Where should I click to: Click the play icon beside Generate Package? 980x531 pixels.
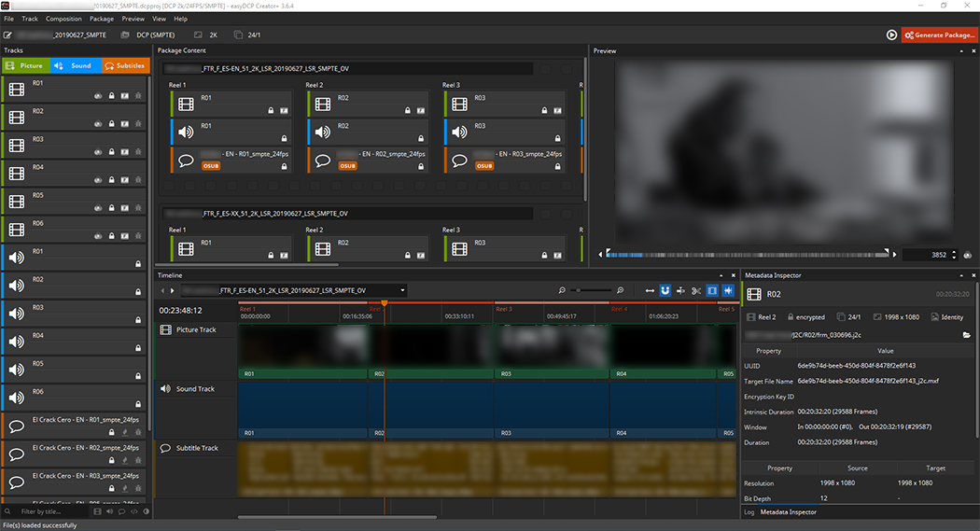pos(891,35)
